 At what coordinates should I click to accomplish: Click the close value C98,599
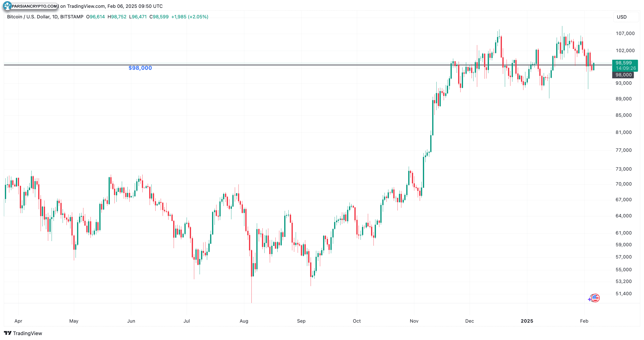[x=159, y=17]
